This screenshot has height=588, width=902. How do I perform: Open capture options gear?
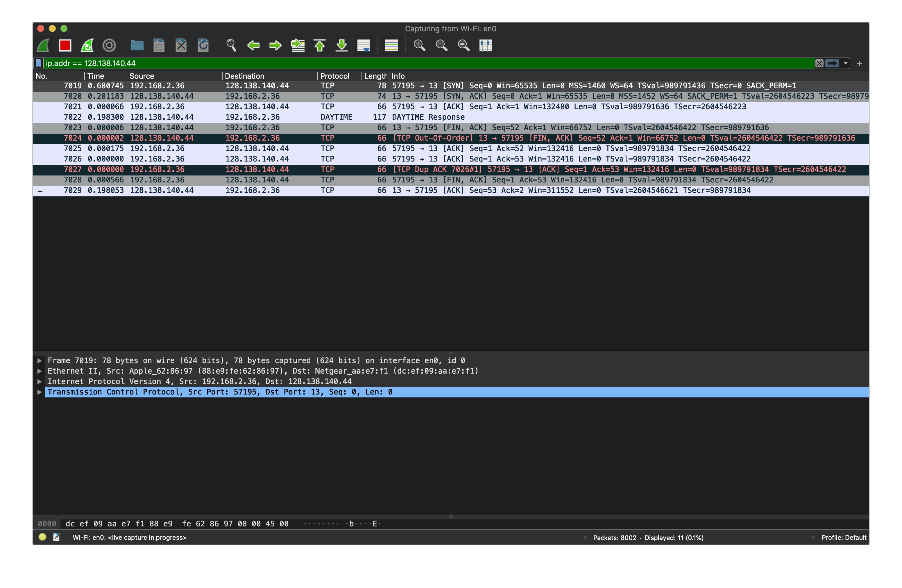tap(109, 45)
